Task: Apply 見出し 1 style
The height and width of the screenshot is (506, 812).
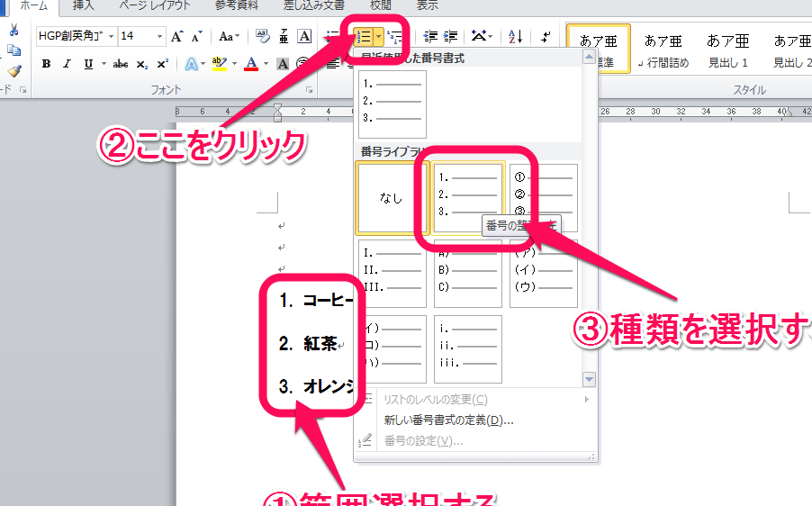Action: (728, 50)
